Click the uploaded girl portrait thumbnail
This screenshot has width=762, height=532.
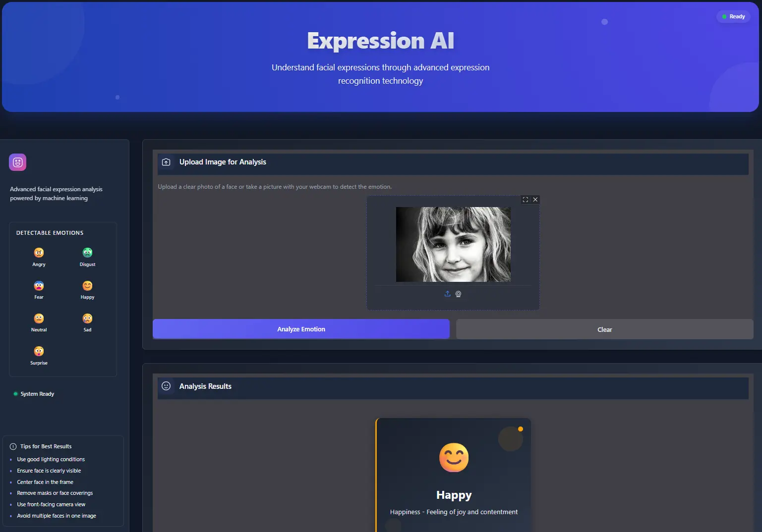tap(453, 244)
